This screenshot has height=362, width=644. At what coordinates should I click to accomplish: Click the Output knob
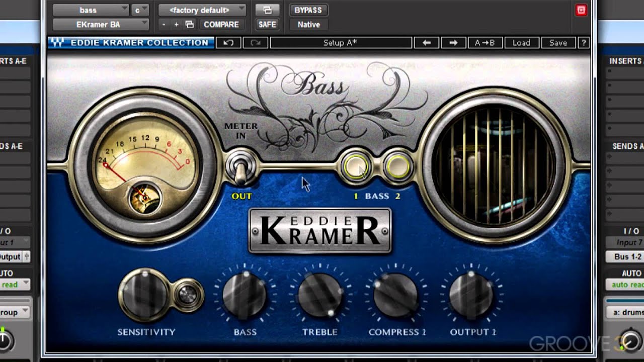471,295
